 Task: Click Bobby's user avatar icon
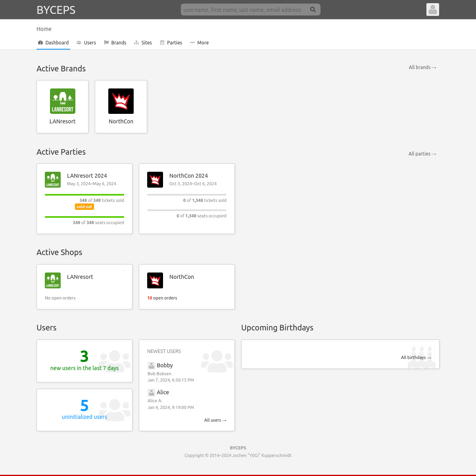coord(151,365)
